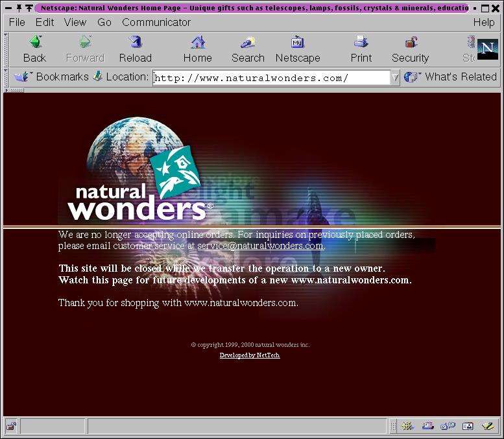Open Address Book from component bar
Image resolution: width=504 pixels, height=439 pixels.
point(468,426)
